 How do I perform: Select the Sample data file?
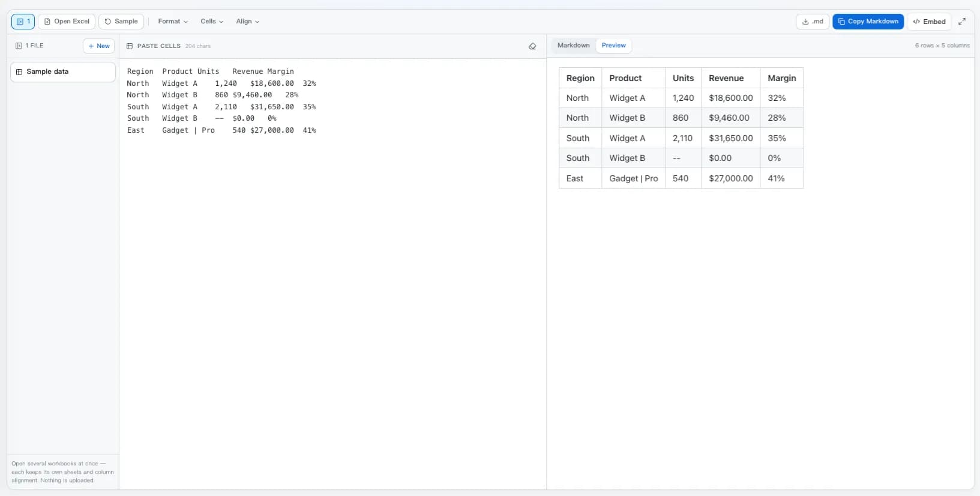63,72
